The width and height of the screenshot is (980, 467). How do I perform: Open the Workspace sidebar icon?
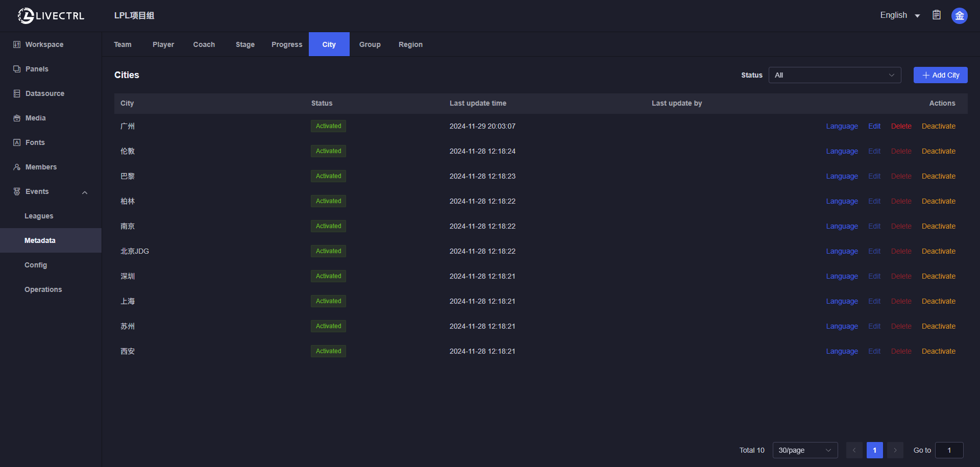click(17, 44)
